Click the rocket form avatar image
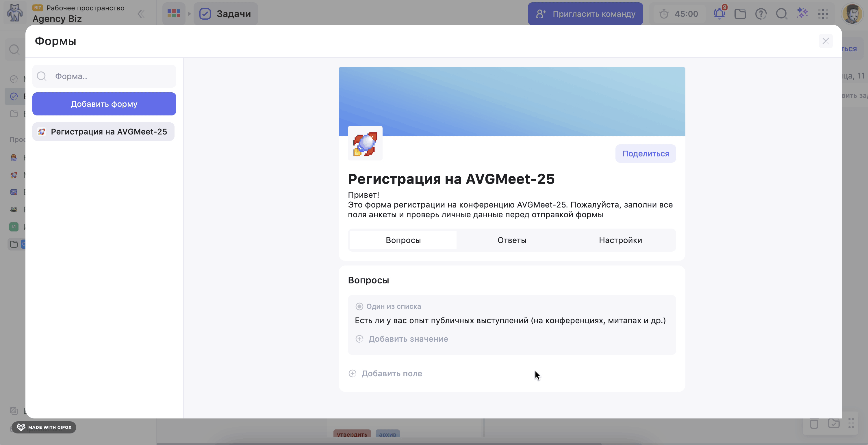This screenshot has height=445, width=868. pos(365,144)
